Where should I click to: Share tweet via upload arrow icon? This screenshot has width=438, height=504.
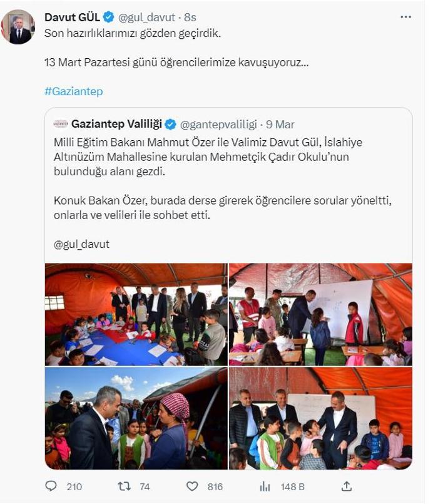click(347, 486)
